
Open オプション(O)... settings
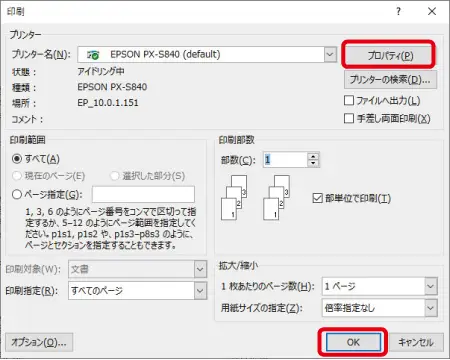[x=39, y=342]
